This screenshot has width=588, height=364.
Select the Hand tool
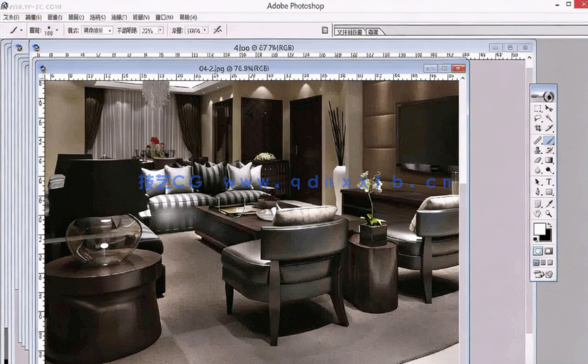click(x=538, y=214)
